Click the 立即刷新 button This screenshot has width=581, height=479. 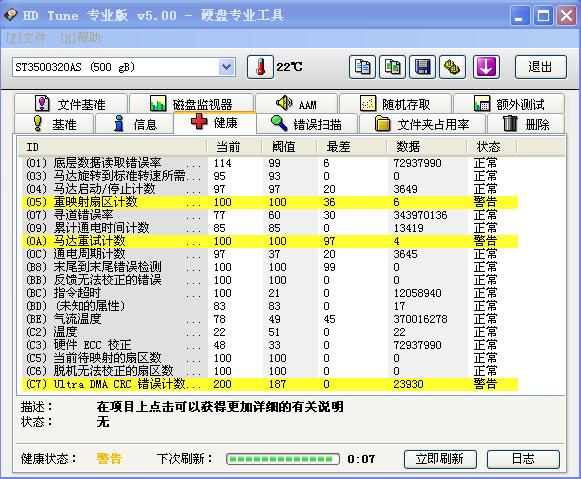coord(440,459)
